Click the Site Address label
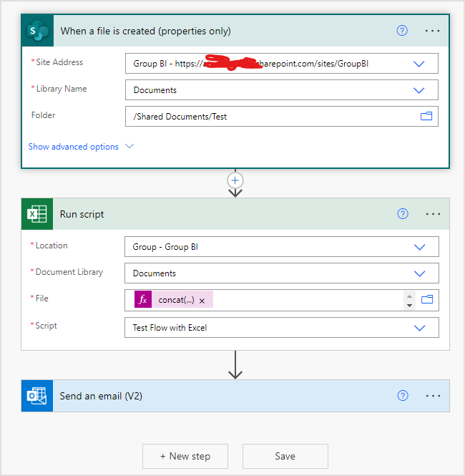 [59, 62]
